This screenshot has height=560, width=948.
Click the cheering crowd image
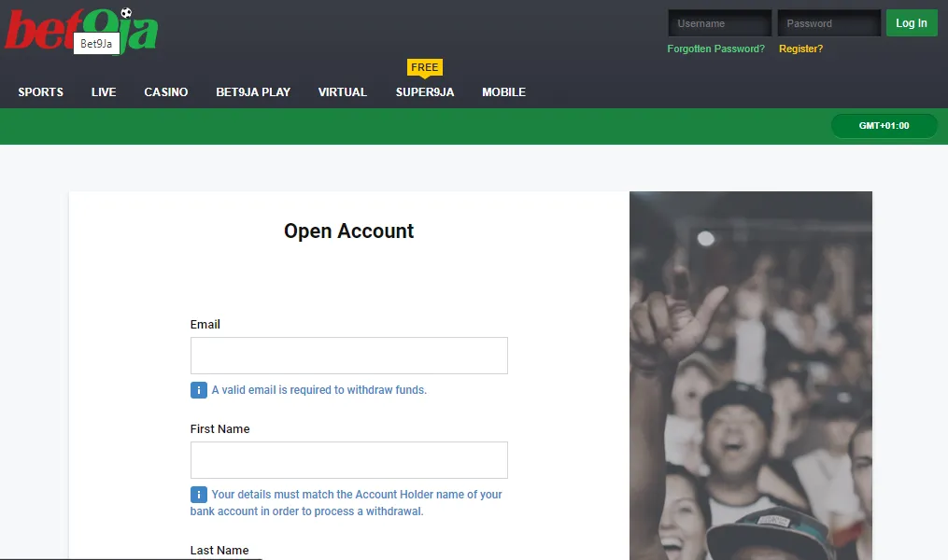point(751,376)
